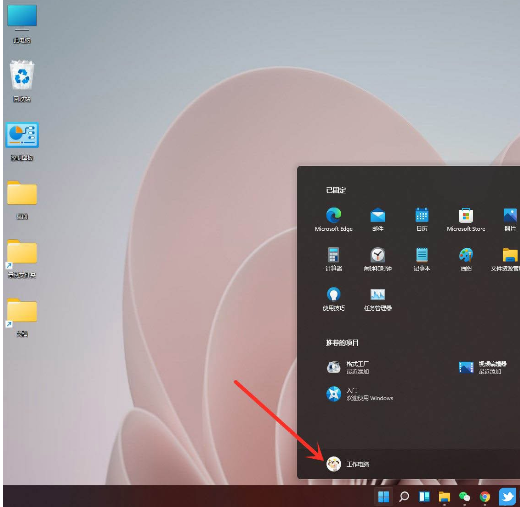Select the Recycle Bin desktop icon
This screenshot has width=520, height=507.
click(22, 81)
